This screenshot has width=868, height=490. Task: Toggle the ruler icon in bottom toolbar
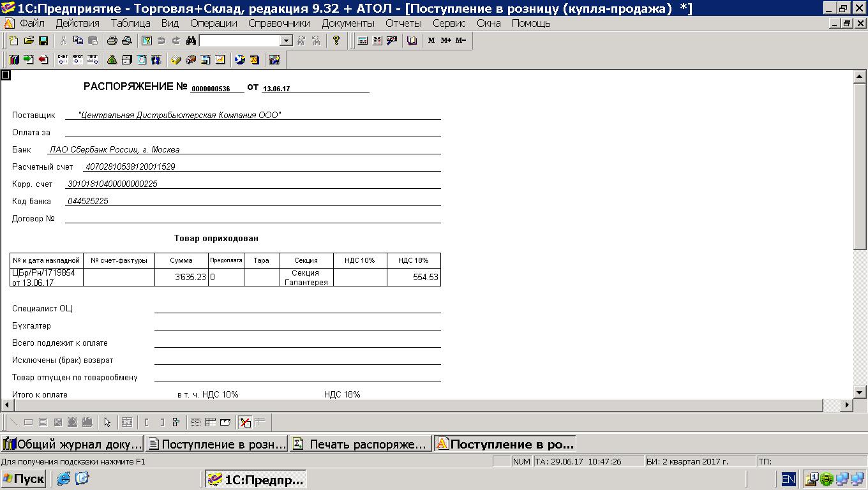(225, 422)
